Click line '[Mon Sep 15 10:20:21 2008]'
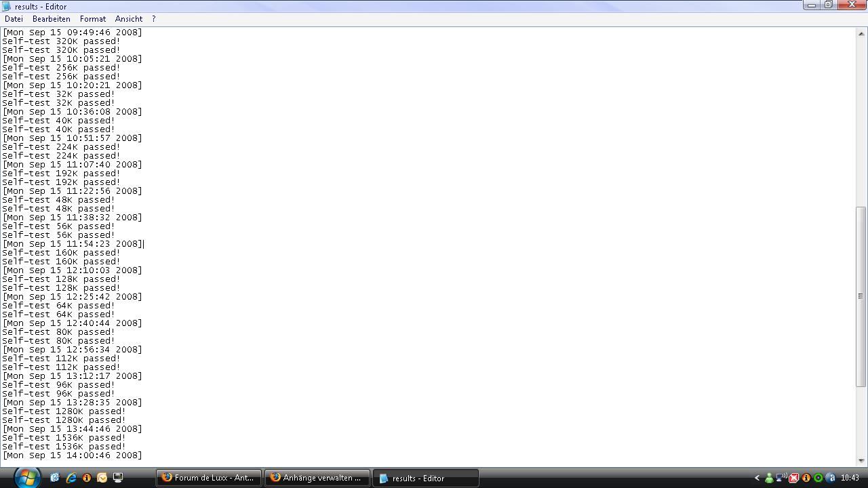This screenshot has width=868, height=488. pyautogui.click(x=73, y=85)
